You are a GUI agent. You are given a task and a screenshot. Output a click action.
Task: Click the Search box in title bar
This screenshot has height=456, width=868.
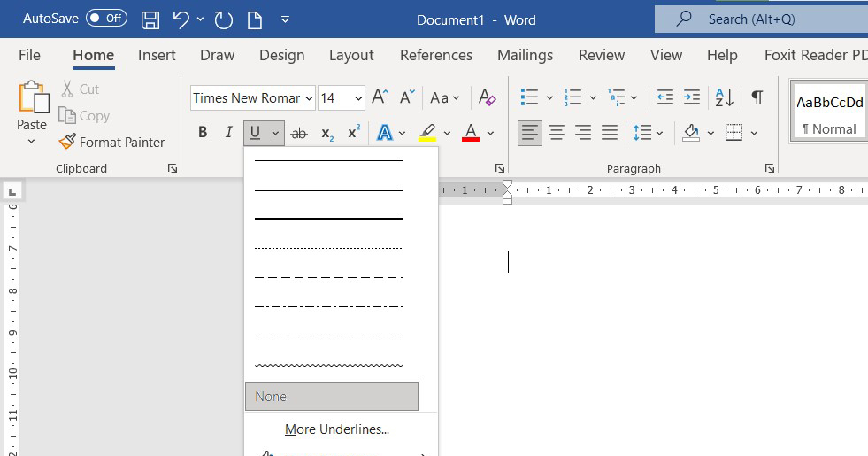(761, 19)
